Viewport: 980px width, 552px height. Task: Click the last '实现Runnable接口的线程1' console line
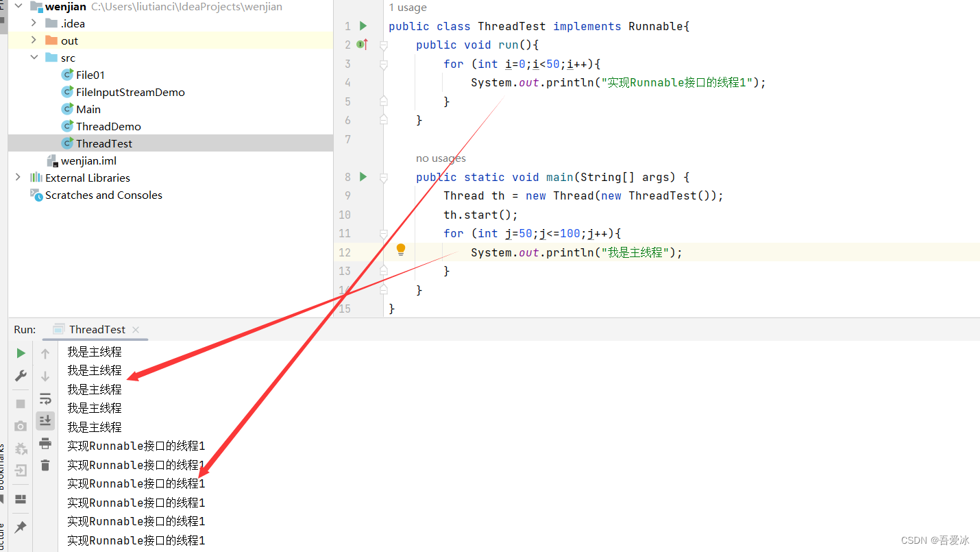(x=136, y=540)
